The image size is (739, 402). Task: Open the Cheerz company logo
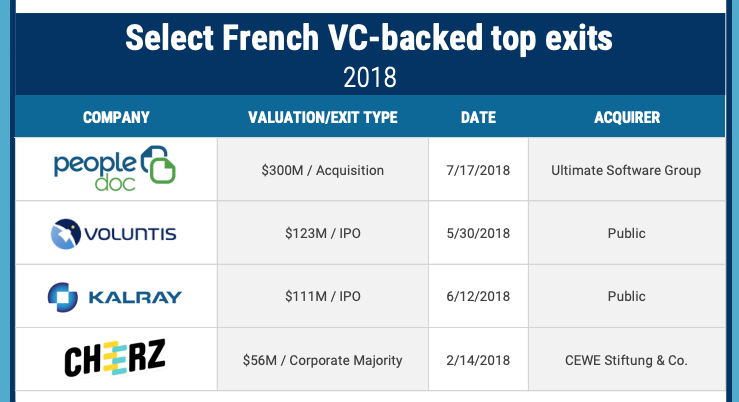(115, 358)
